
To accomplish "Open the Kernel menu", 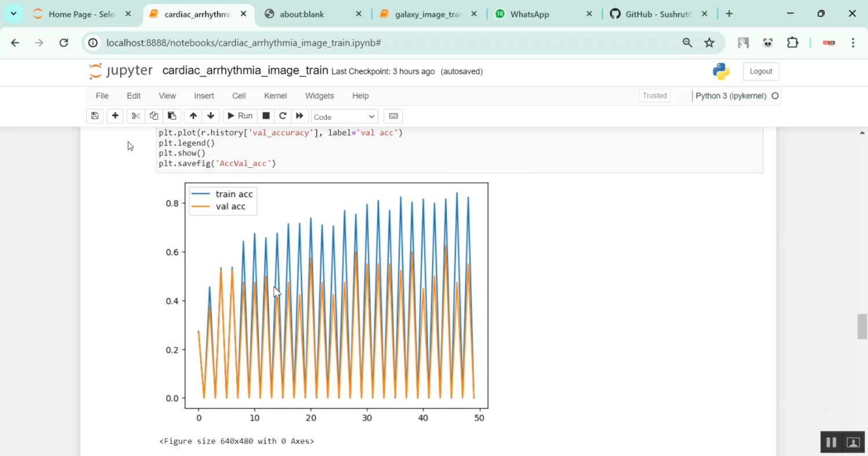I will (275, 96).
